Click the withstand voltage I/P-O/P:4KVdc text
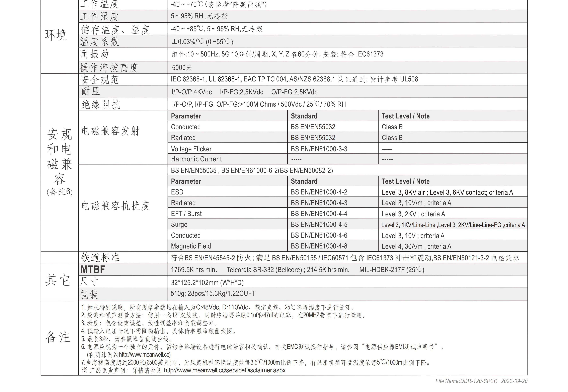This screenshot has height=392, width=568. pyautogui.click(x=191, y=92)
